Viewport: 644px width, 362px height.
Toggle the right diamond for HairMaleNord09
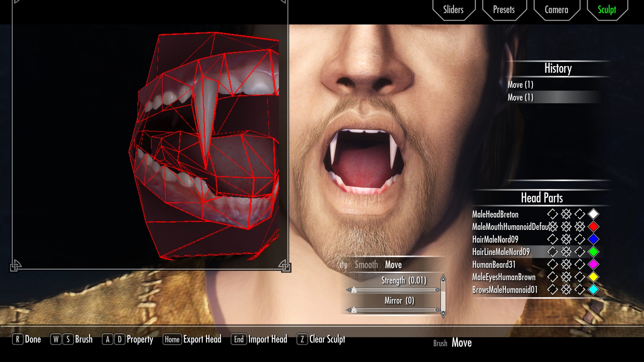tap(580, 239)
